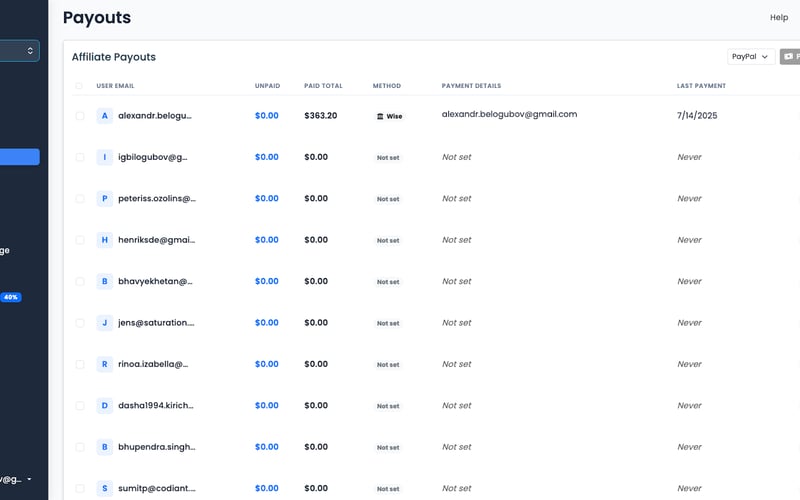This screenshot has width=800, height=500.
Task: Click the Wise bank icon in method column
Action: [x=380, y=116]
